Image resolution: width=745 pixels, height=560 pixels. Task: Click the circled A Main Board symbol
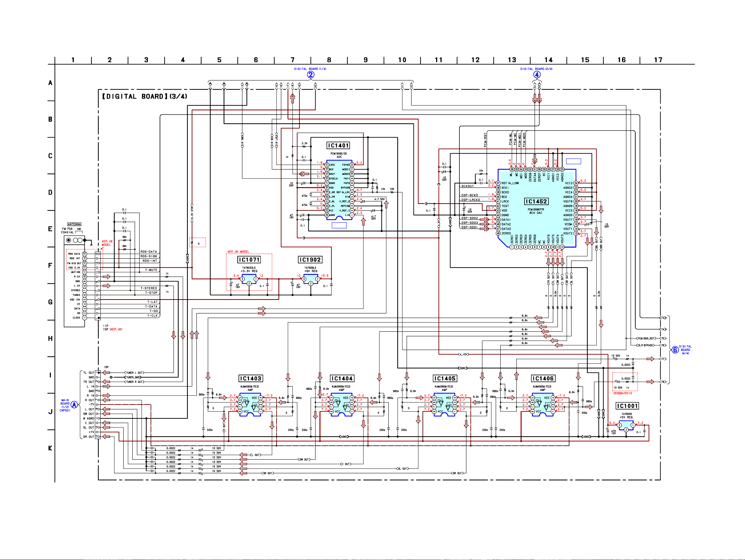point(74,405)
